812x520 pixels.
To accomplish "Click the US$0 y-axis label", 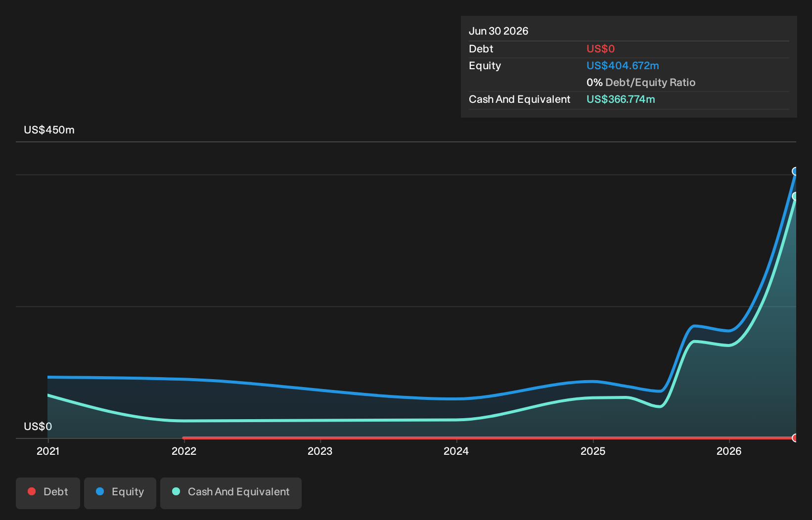I will pyautogui.click(x=38, y=427).
